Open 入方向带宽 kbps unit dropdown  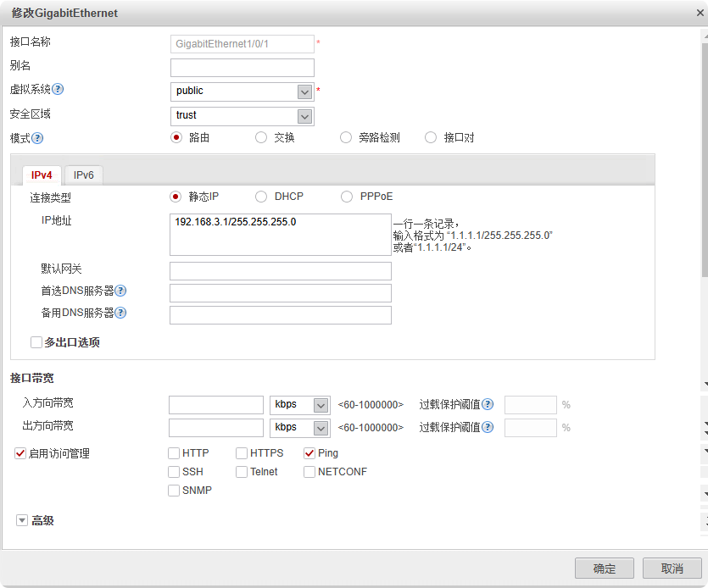[x=321, y=405]
